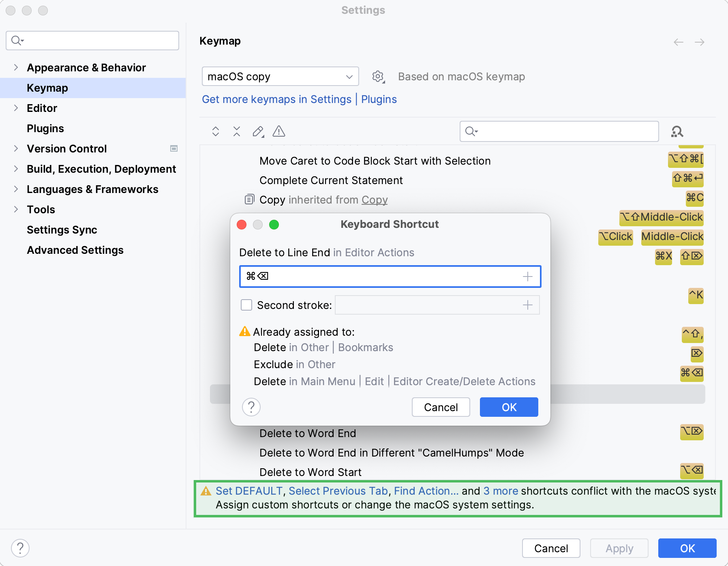Click the Plugins link next to keymaps
Screen dimensions: 728x566
(379, 99)
